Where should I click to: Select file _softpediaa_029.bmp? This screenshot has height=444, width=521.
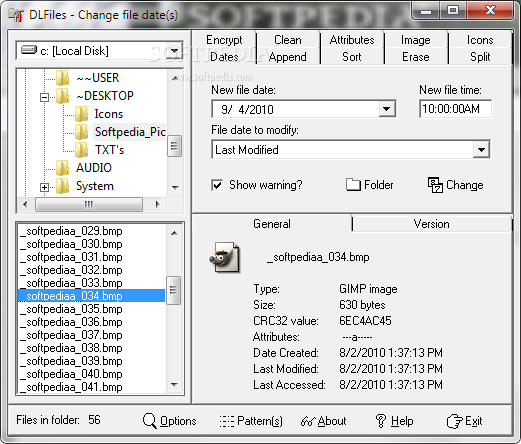[92, 231]
